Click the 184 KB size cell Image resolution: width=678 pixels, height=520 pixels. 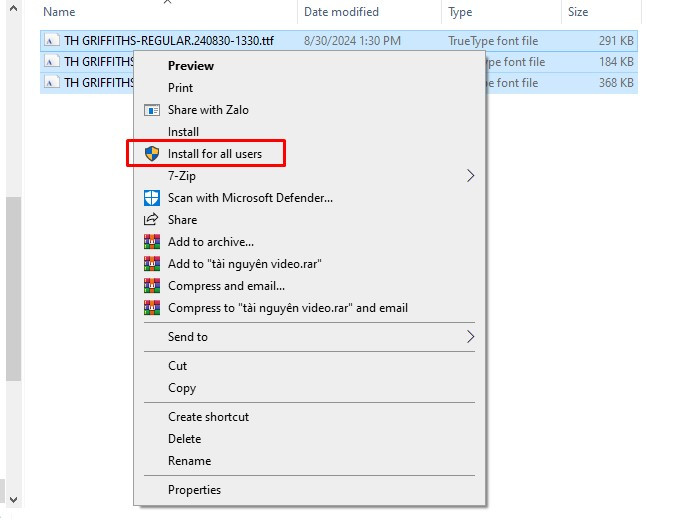(x=616, y=62)
